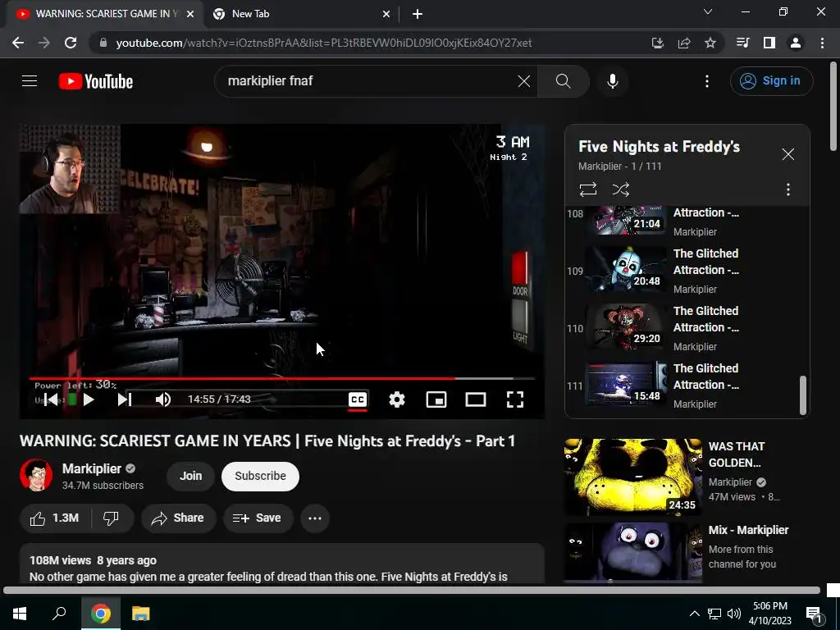The image size is (840, 630).
Task: Clear the search box with X icon
Action: (524, 81)
